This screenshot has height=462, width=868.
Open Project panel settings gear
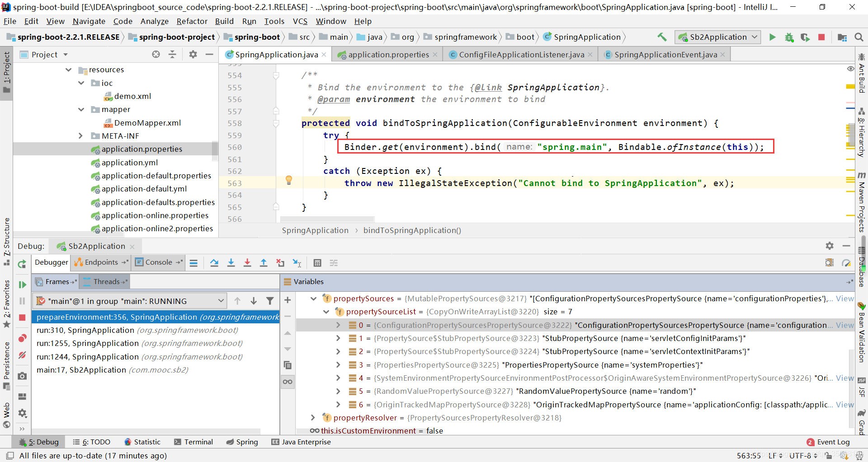193,54
